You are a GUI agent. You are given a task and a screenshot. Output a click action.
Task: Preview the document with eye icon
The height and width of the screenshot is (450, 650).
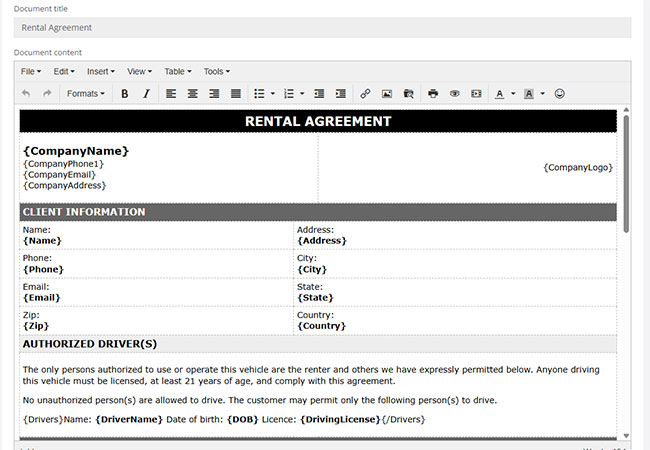coord(455,94)
